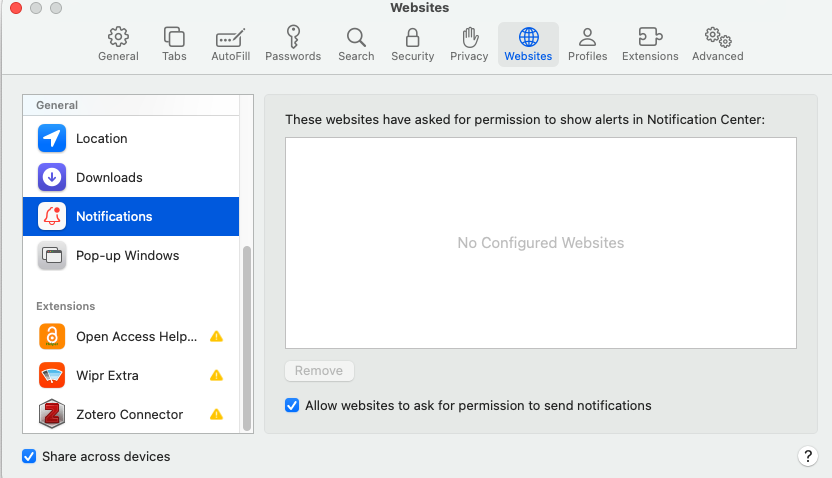Open the Privacy hand icon
This screenshot has height=478, width=832.
point(469,44)
